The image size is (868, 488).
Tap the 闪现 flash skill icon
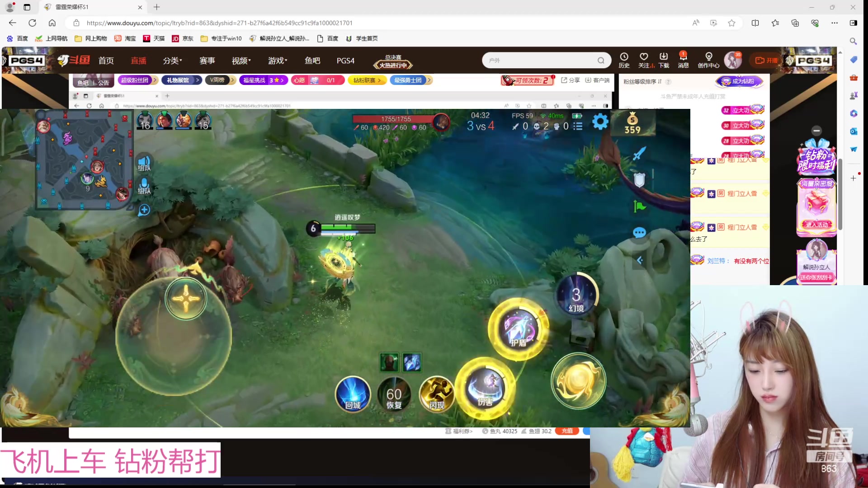[x=436, y=394]
